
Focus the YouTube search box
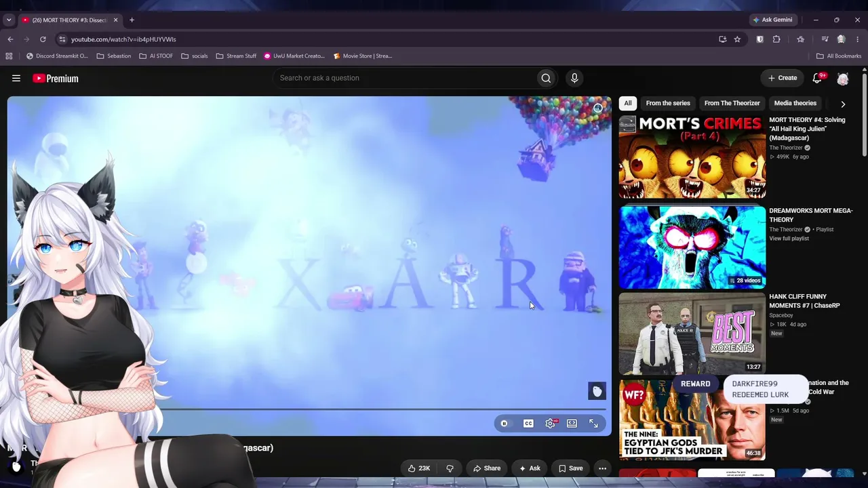(403, 78)
